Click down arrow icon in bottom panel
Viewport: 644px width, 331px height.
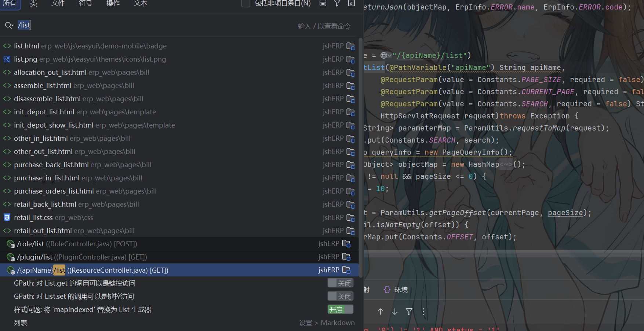[395, 312]
